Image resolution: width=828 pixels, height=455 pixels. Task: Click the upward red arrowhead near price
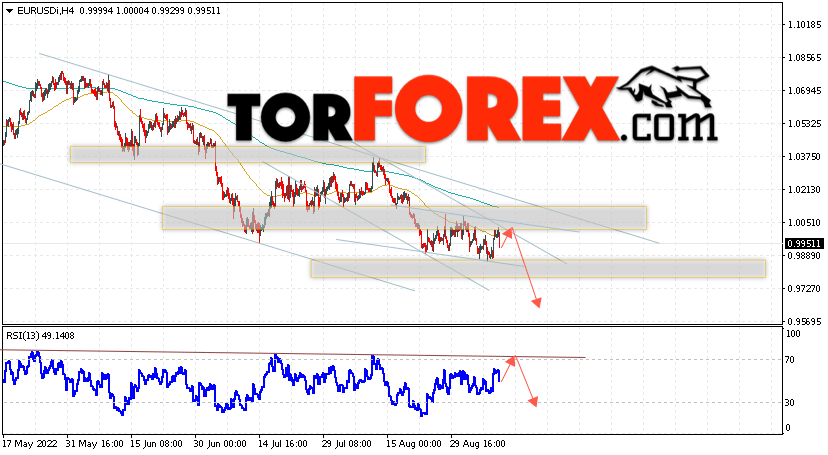pos(508,232)
